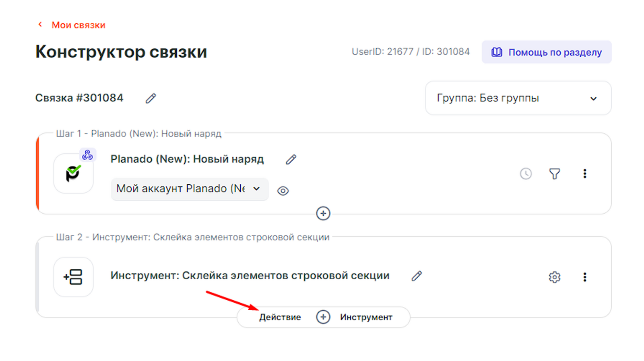Toggle the eye icon beside the account selector
Image resolution: width=644 pixels, height=361 pixels.
click(283, 191)
